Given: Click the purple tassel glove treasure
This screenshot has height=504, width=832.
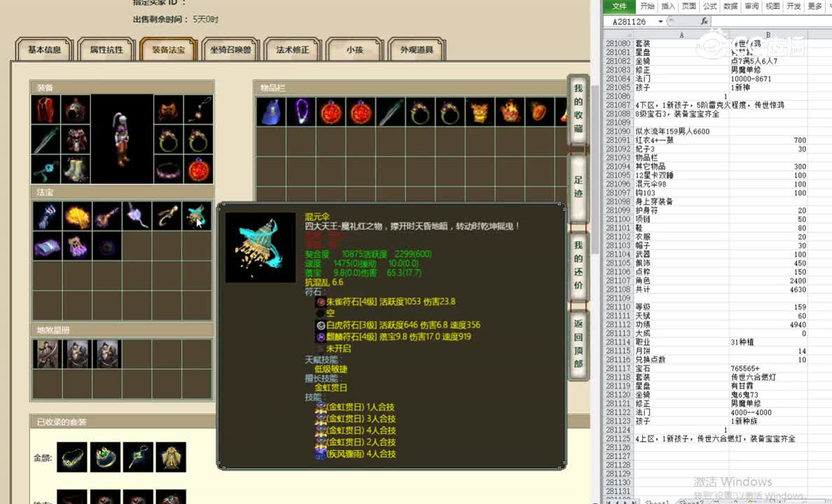Looking at the screenshot, I should coord(77,246).
